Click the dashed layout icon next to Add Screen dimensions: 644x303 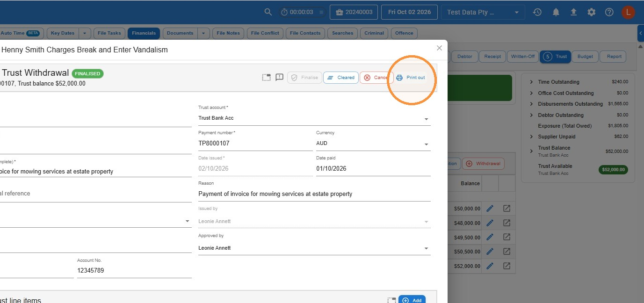(392, 300)
